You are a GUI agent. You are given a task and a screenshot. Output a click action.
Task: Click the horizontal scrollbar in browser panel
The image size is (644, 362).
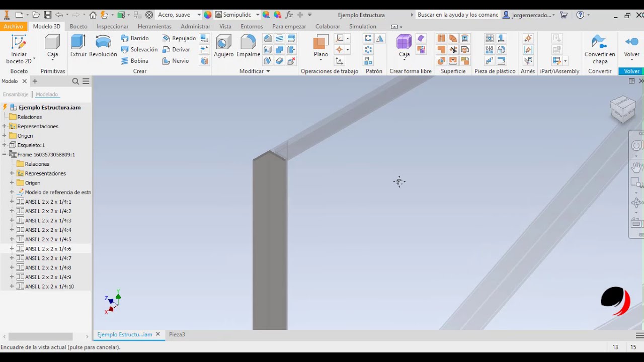[40, 336]
